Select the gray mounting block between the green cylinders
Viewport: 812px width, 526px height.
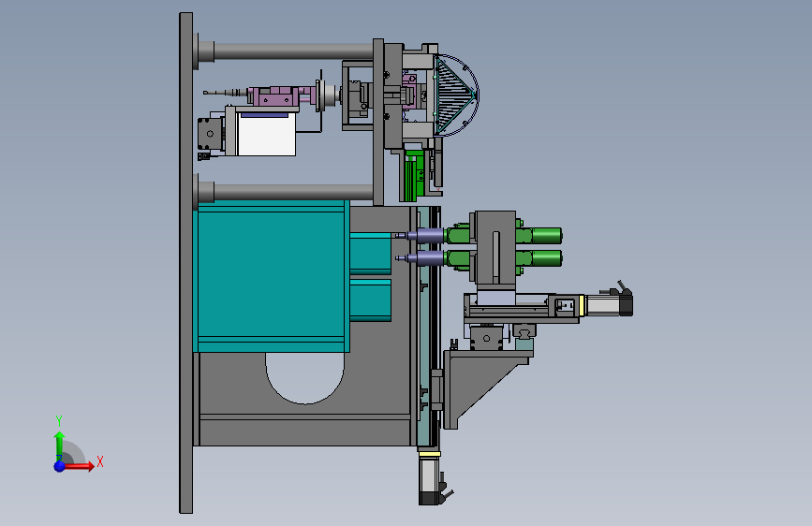(x=495, y=247)
